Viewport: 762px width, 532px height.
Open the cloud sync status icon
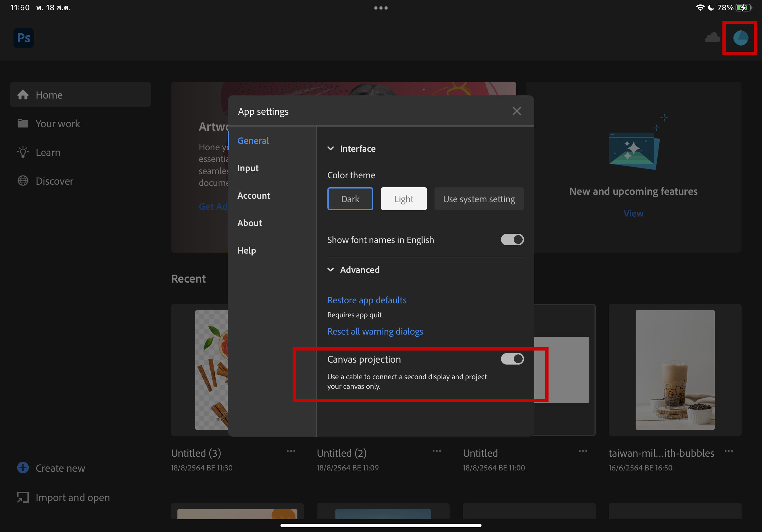712,38
